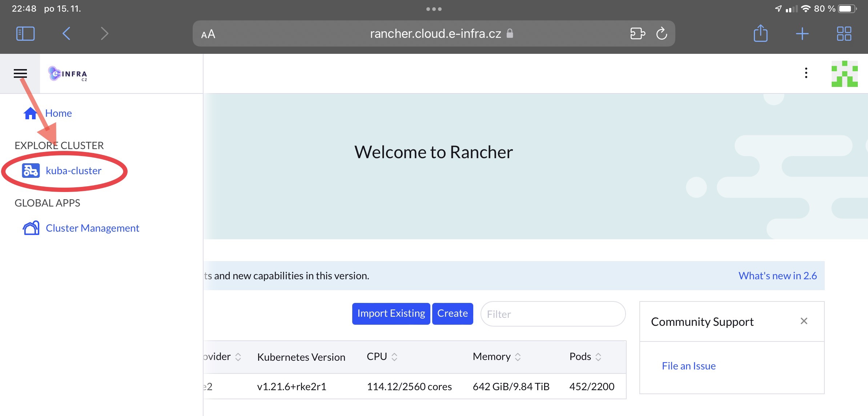
Task: Close the Community Support panel
Action: click(x=804, y=321)
